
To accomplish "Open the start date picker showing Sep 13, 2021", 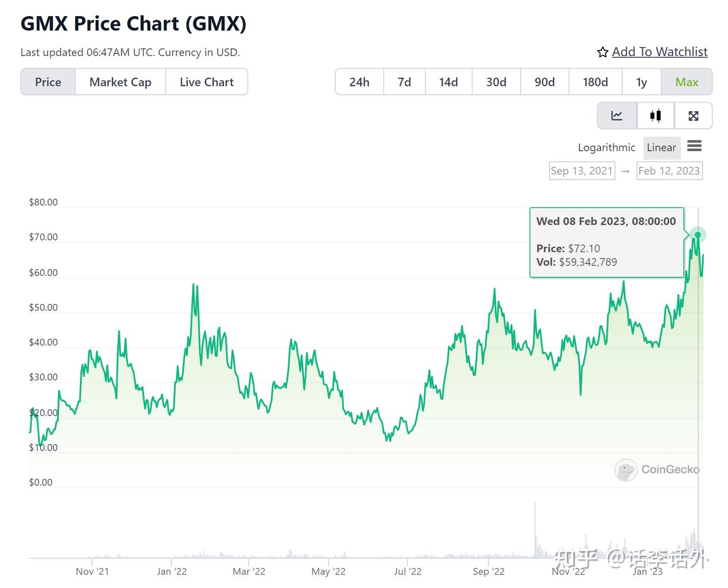I will [x=582, y=171].
